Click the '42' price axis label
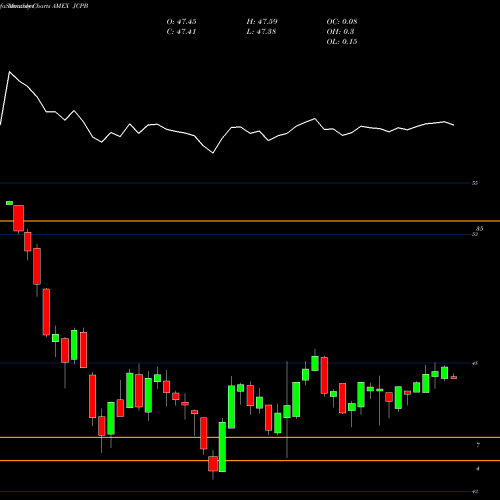The image size is (500, 500). click(x=475, y=491)
